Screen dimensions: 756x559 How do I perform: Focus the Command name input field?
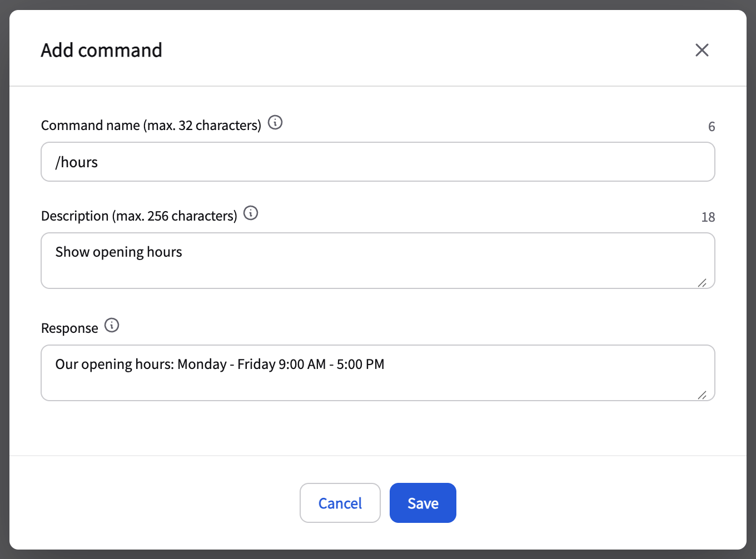[x=378, y=162]
